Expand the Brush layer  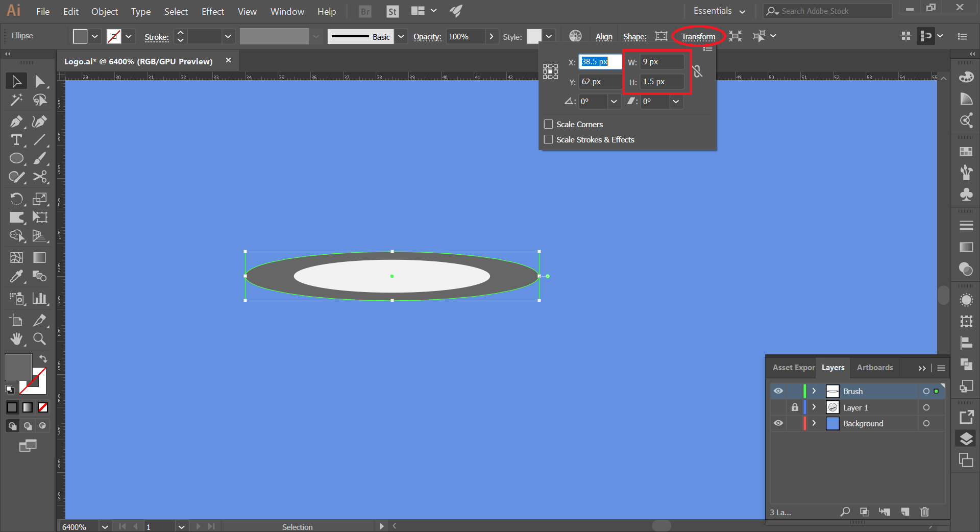[814, 391]
